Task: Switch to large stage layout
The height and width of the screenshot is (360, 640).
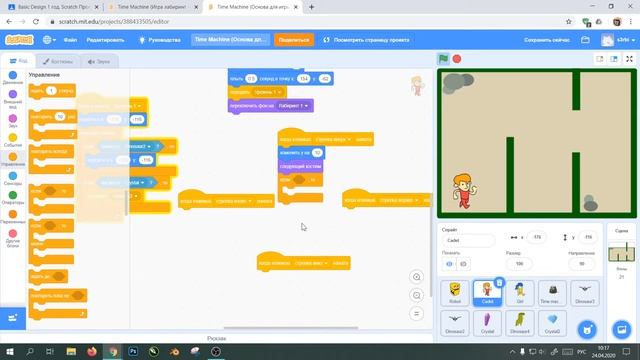Action: (613, 59)
